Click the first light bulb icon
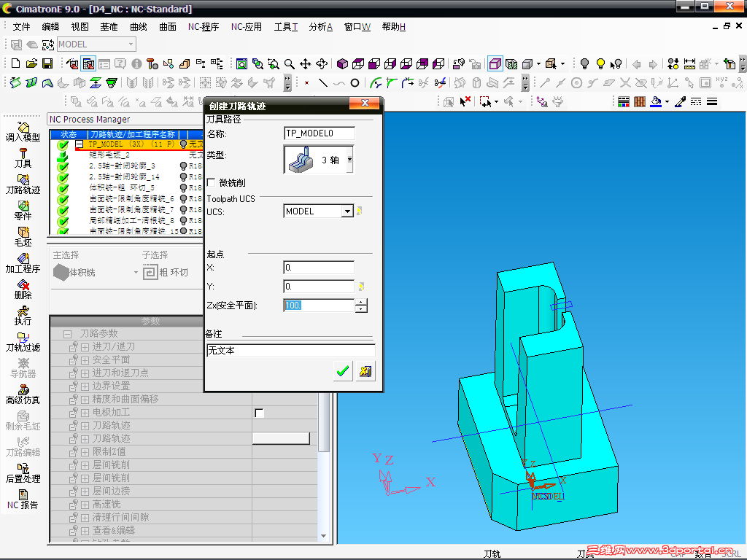Image resolution: width=747 pixels, height=560 pixels. (x=584, y=63)
